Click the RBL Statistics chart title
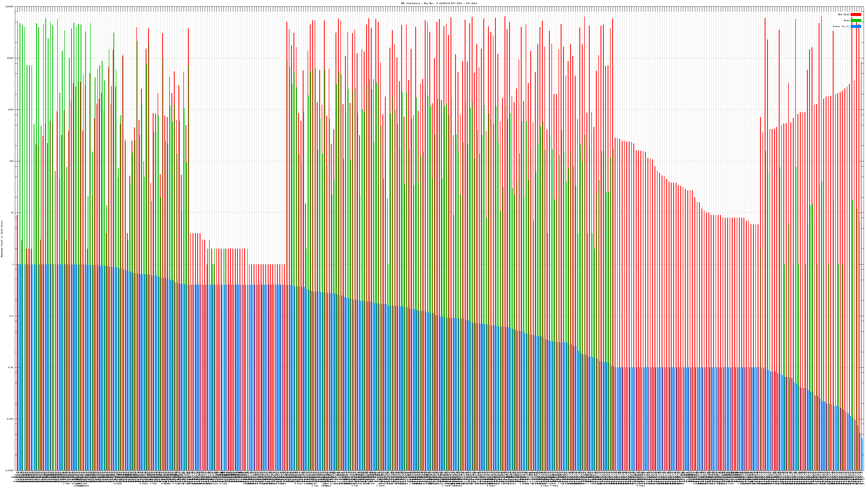 (439, 3)
